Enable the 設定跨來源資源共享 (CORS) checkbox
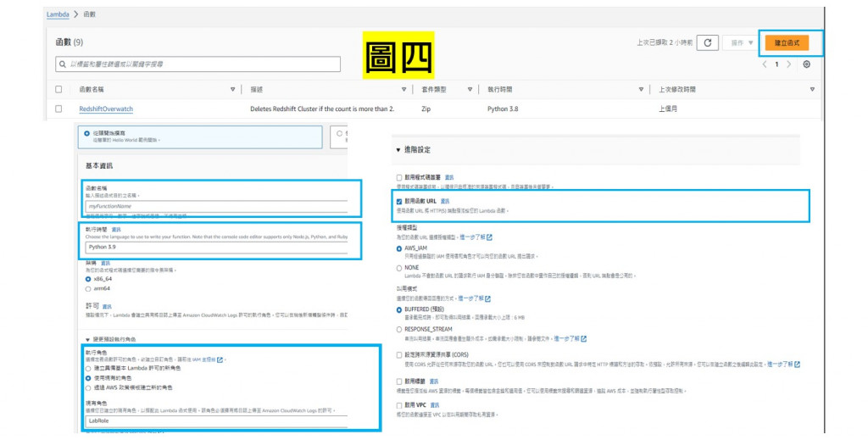868x440 pixels. [399, 354]
